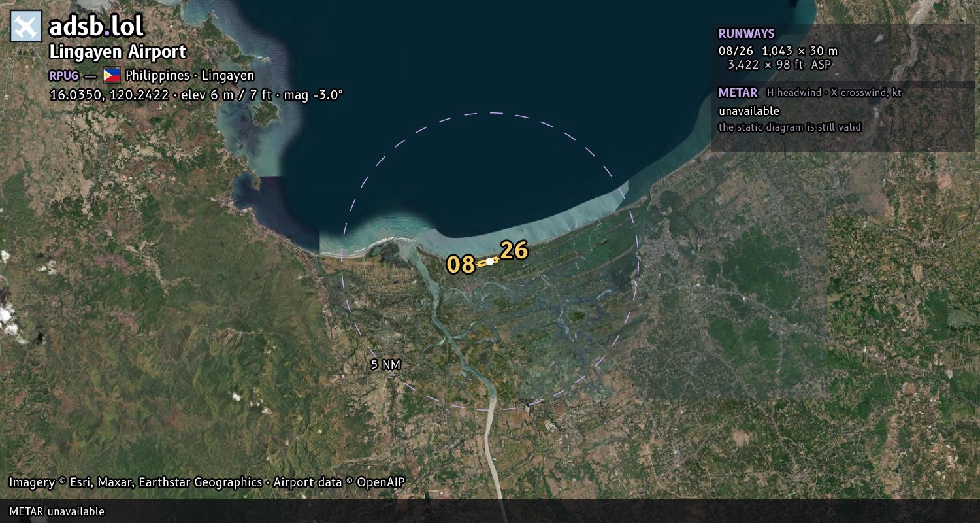The height and width of the screenshot is (523, 980).
Task: Click the 5 NM range ring label
Action: [385, 365]
